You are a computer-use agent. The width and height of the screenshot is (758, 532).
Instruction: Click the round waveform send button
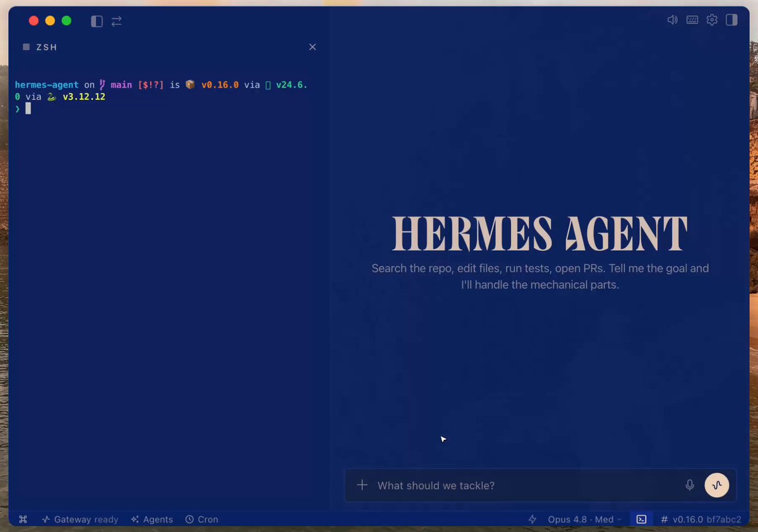click(716, 485)
